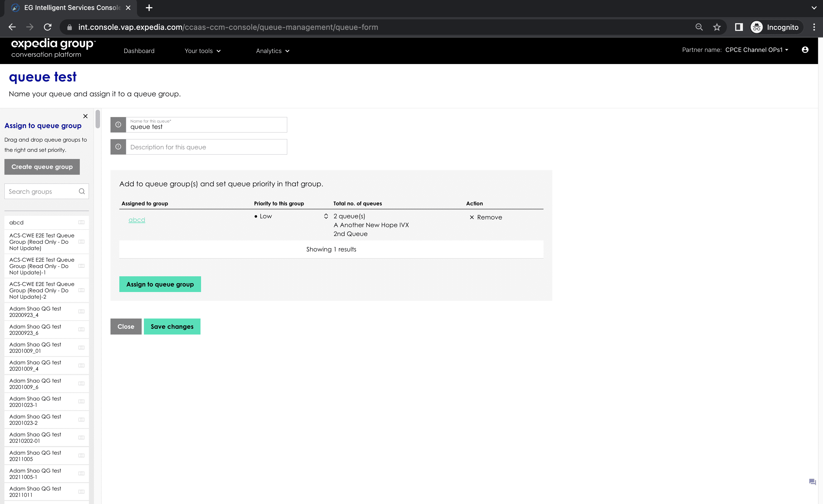823x504 pixels.
Task: Click the Incognito icon in the browser toolbar
Action: [757, 27]
